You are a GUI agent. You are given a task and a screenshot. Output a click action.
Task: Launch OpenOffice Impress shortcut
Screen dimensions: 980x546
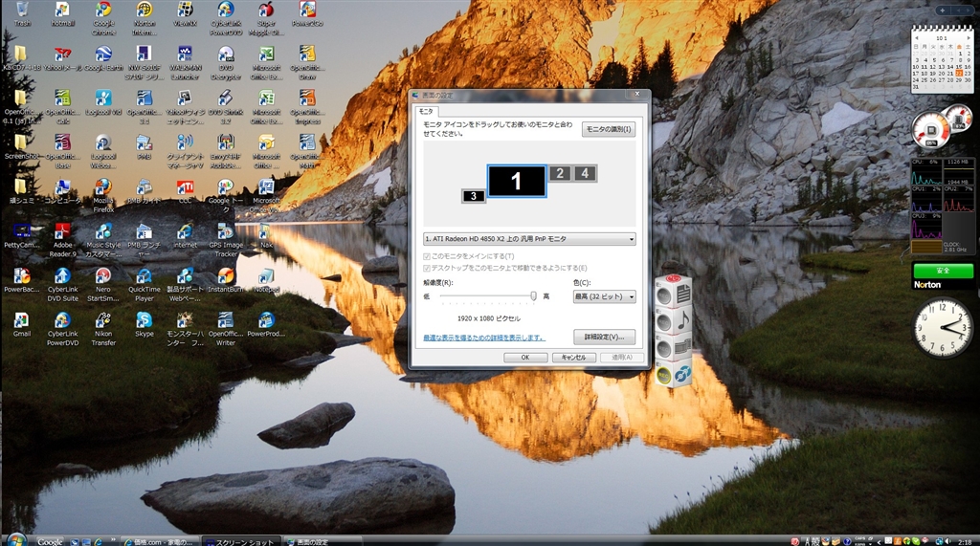pyautogui.click(x=307, y=107)
